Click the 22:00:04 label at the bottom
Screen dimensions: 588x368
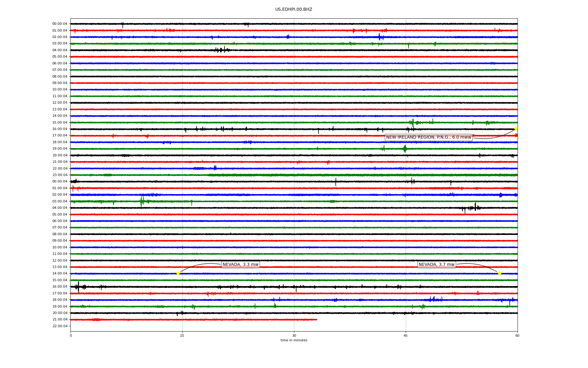click(x=60, y=326)
